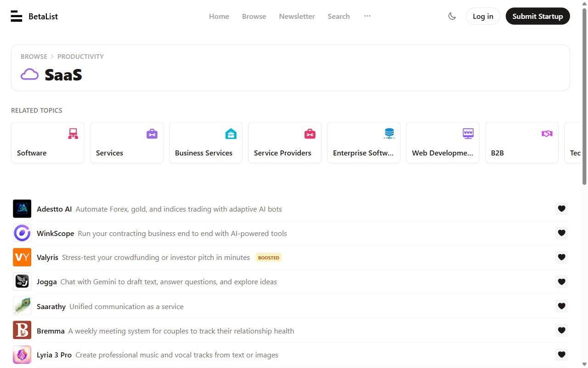Click the Submit Startup button
Image resolution: width=588 pixels, height=368 pixels.
537,16
